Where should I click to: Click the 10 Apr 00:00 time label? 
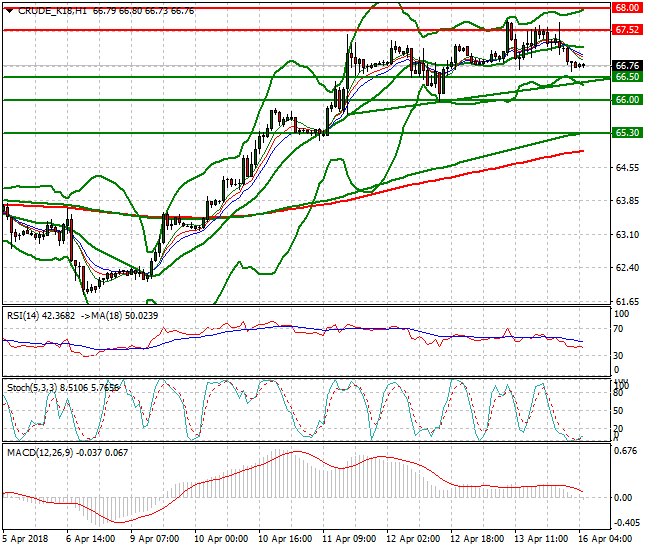tap(221, 539)
